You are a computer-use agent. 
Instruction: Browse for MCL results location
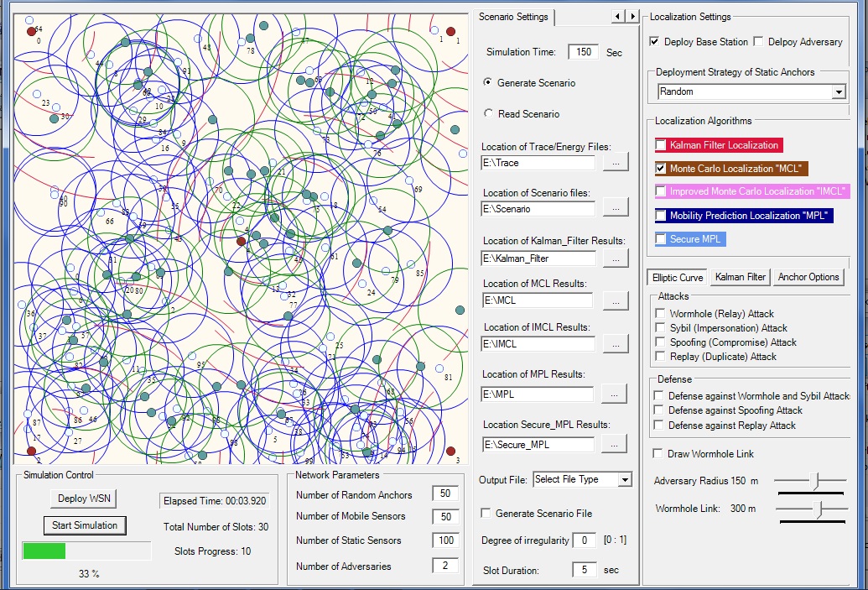[x=616, y=300]
